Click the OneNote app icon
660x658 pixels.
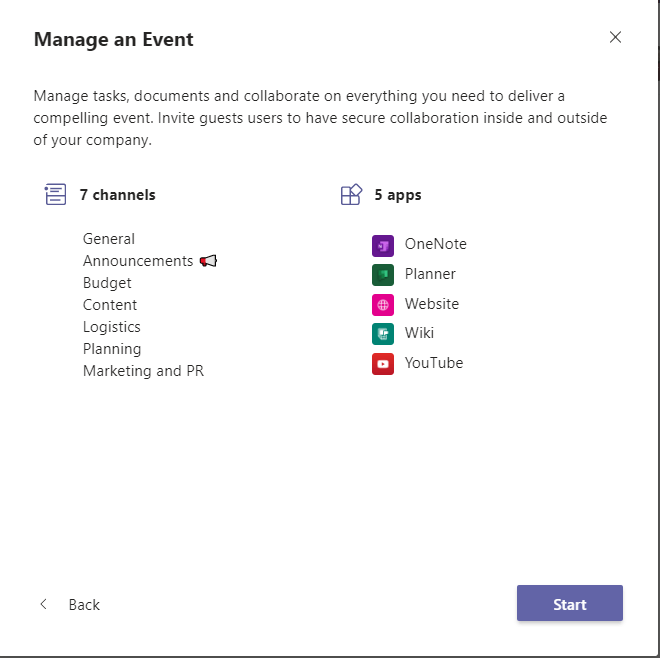pyautogui.click(x=383, y=245)
